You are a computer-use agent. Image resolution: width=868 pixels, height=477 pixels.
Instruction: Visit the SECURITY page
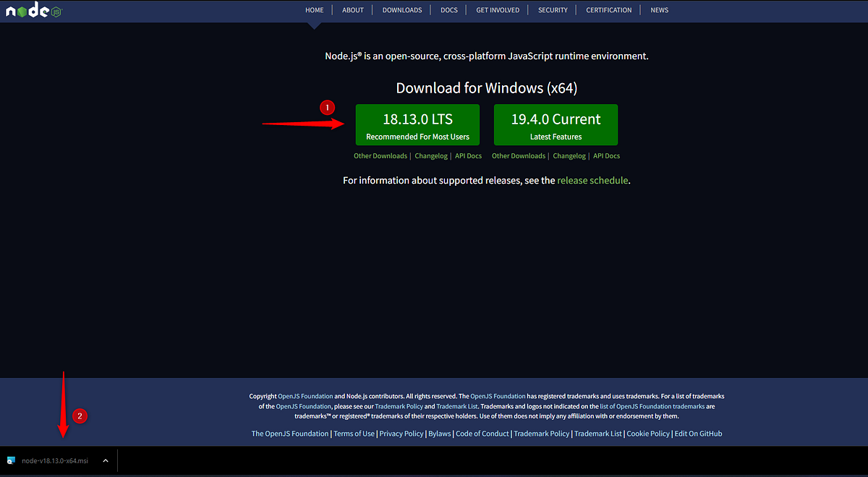[x=553, y=9]
